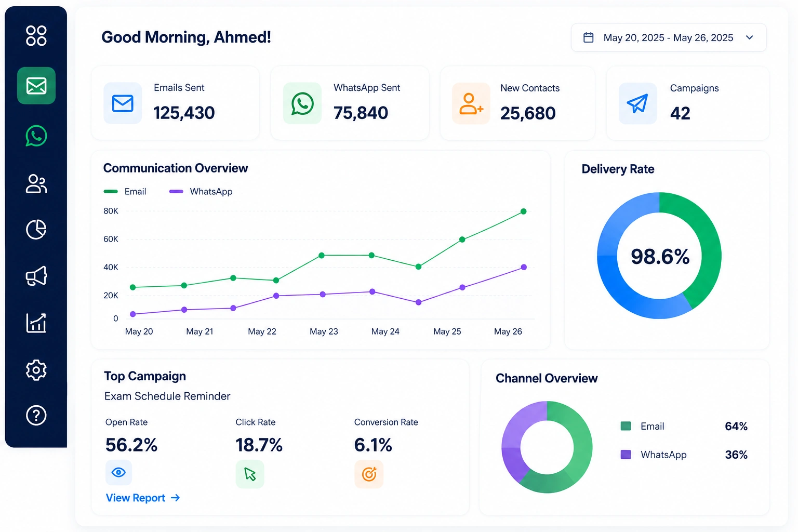Click the 98.6% delivery rate donut center

tap(660, 256)
